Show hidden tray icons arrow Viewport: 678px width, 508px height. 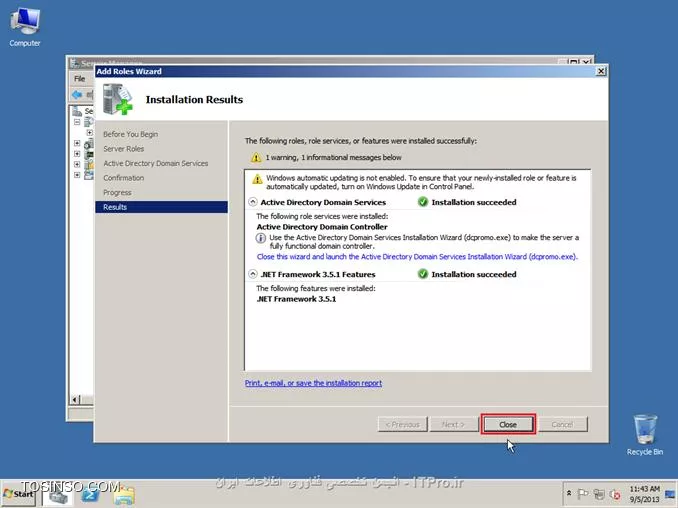(x=569, y=493)
